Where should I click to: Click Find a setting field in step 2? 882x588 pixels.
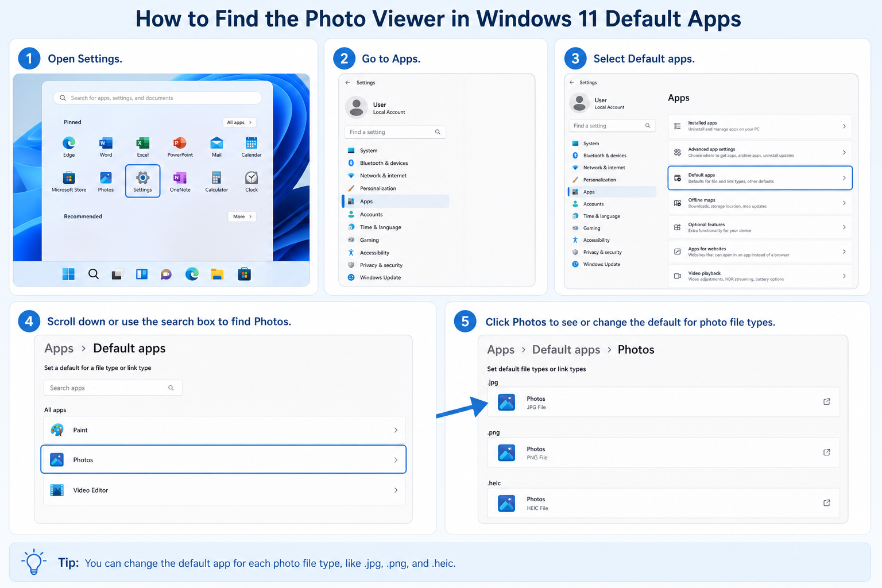coord(395,132)
